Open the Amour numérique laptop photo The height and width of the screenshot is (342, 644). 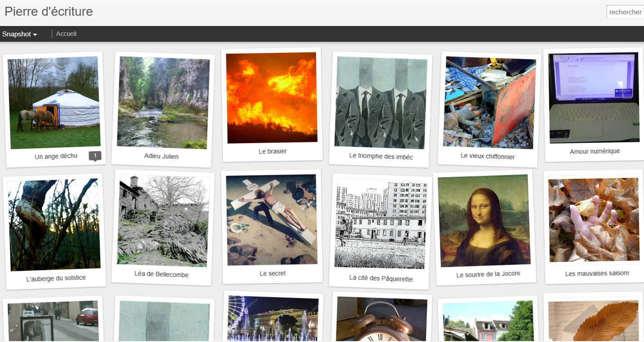pos(594,97)
